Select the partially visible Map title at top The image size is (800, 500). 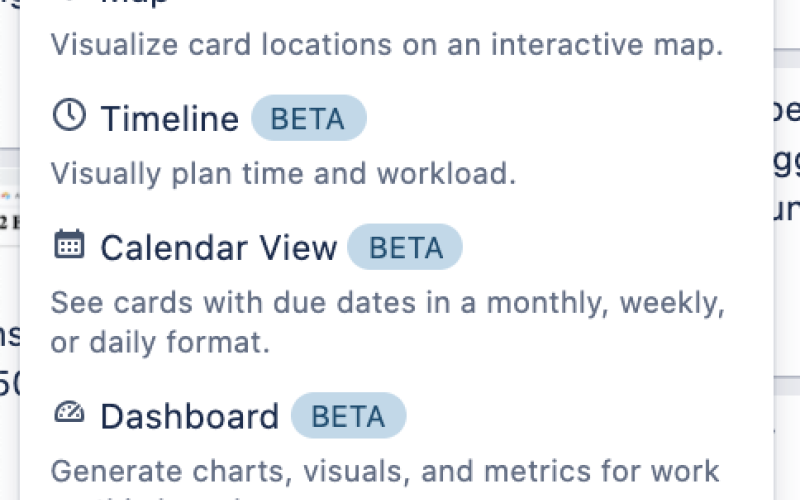(x=135, y=3)
